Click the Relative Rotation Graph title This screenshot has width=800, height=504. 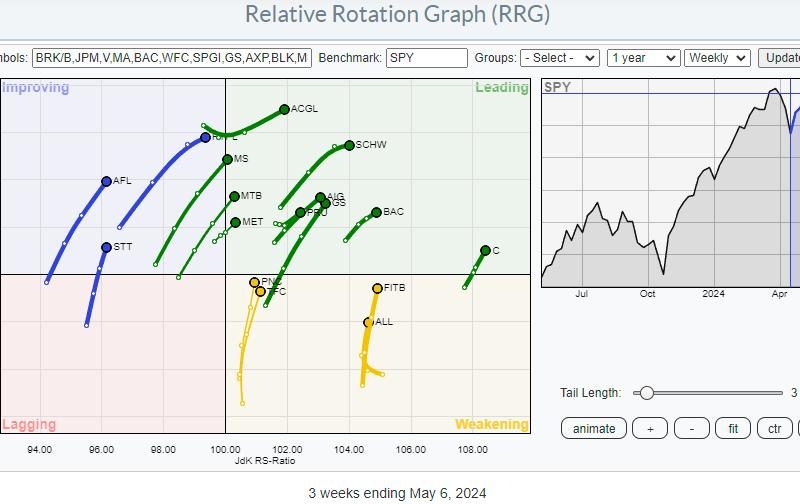[x=397, y=14]
